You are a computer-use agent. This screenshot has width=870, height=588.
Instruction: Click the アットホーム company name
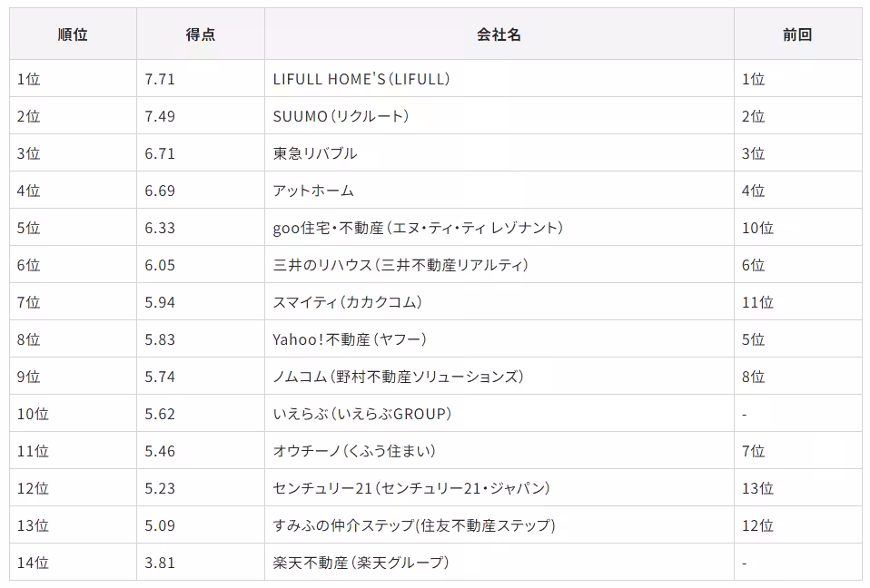(313, 191)
